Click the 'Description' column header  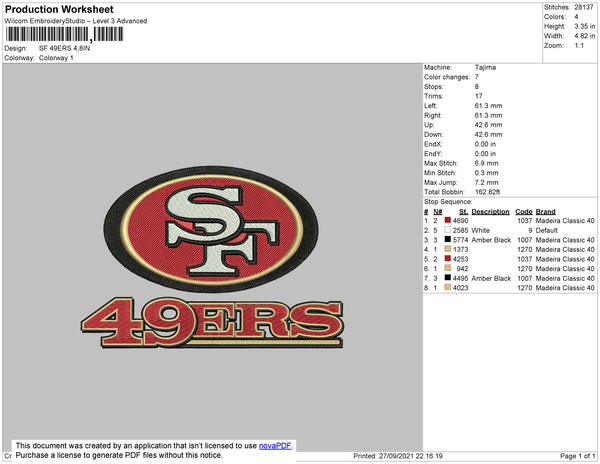click(490, 212)
